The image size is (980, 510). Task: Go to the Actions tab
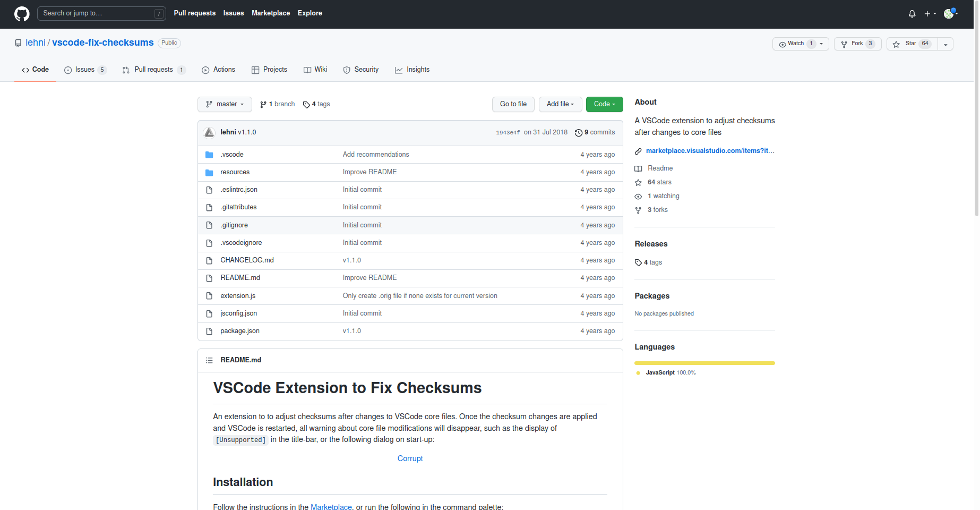218,70
